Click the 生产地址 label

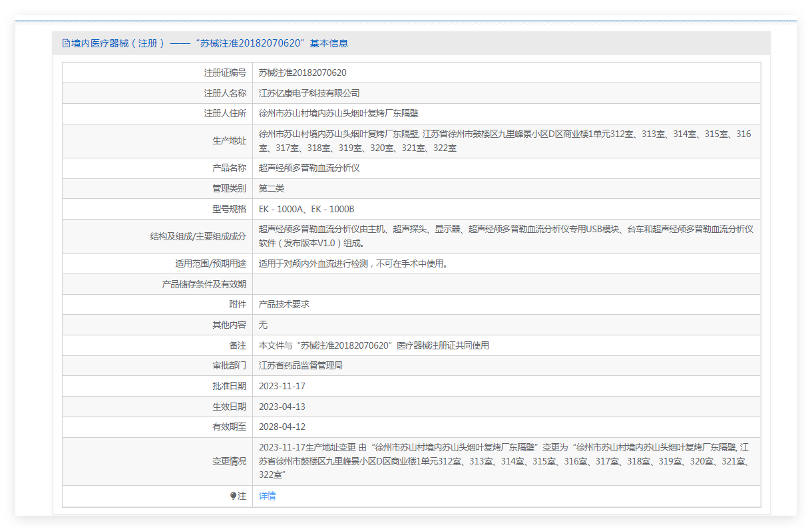tap(229, 141)
